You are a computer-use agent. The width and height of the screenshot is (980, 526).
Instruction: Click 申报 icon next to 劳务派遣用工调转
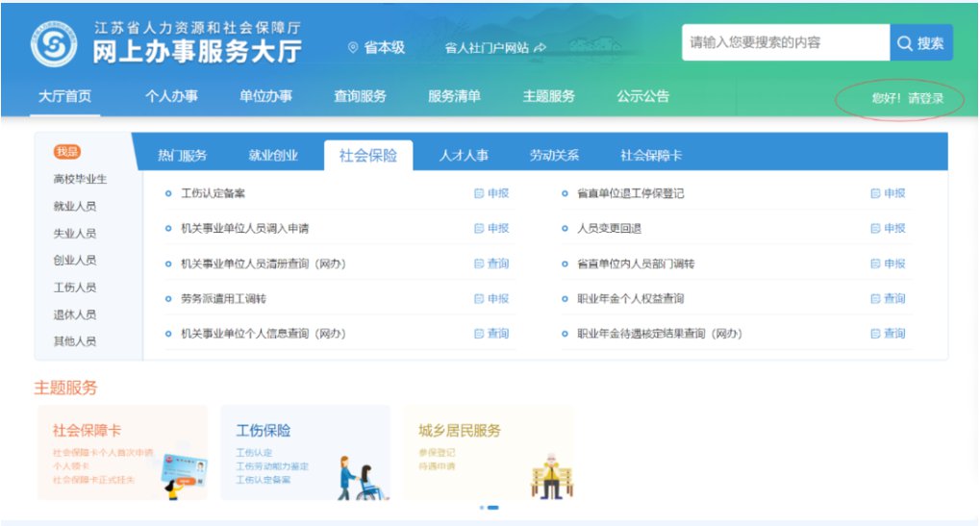(x=479, y=299)
